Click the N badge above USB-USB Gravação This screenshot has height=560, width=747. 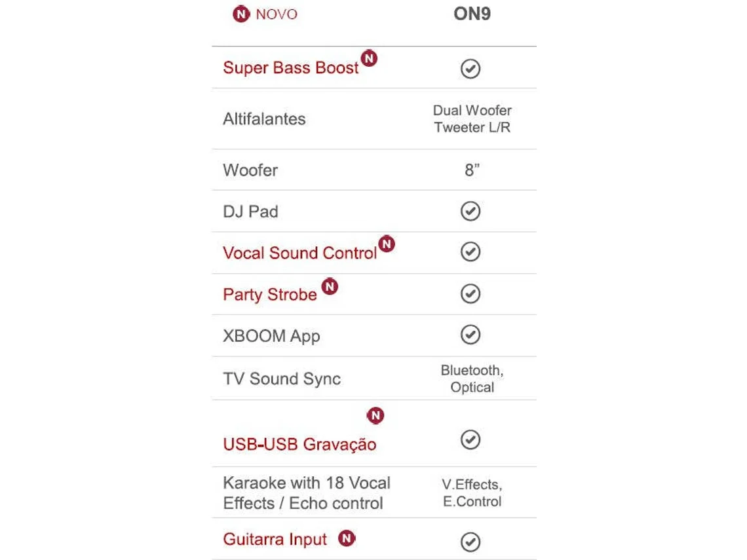(x=375, y=415)
